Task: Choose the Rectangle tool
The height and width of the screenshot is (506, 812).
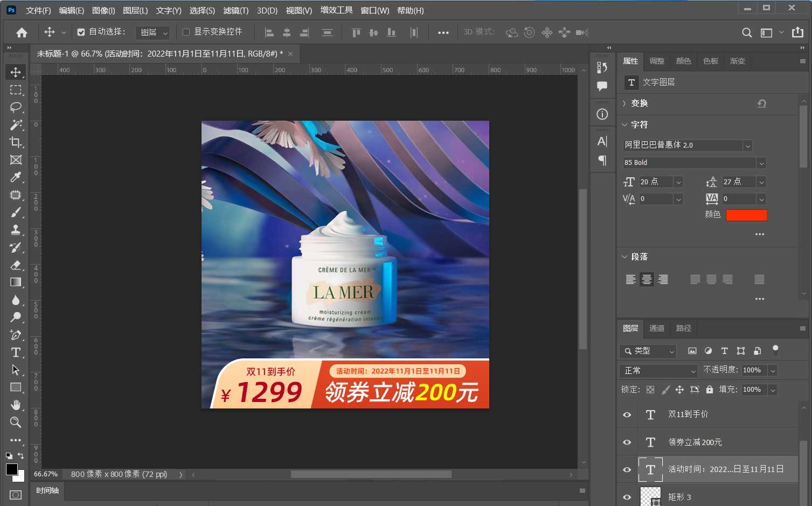Action: (15, 387)
